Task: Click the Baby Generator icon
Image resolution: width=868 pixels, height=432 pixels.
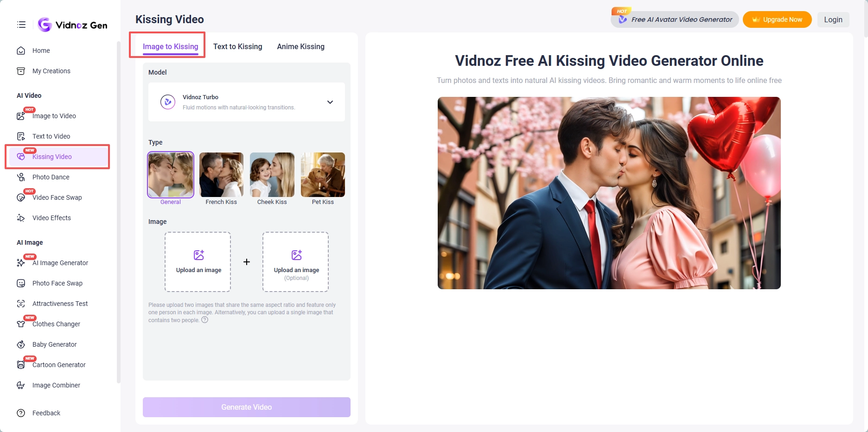Action: tap(21, 344)
